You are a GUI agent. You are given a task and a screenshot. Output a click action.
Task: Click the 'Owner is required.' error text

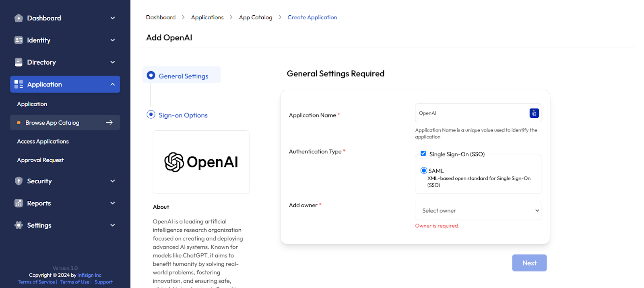[437, 226]
